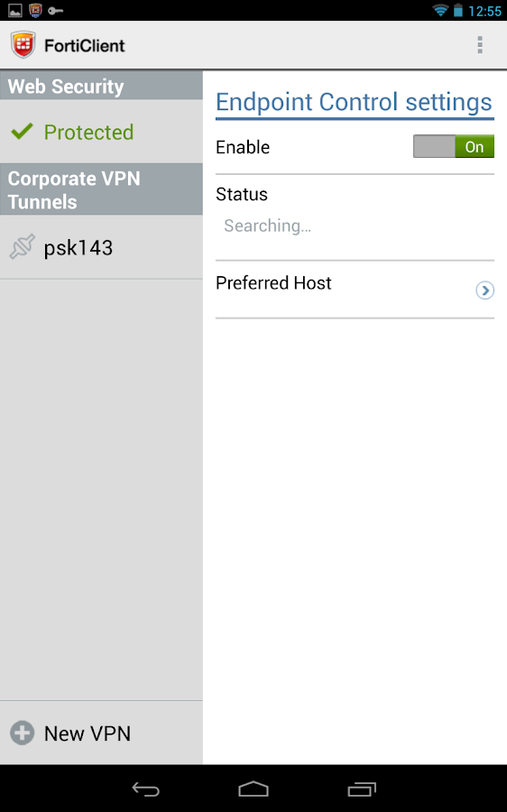The width and height of the screenshot is (507, 812).
Task: Click the gray off side of the Enable toggle
Action: [434, 146]
